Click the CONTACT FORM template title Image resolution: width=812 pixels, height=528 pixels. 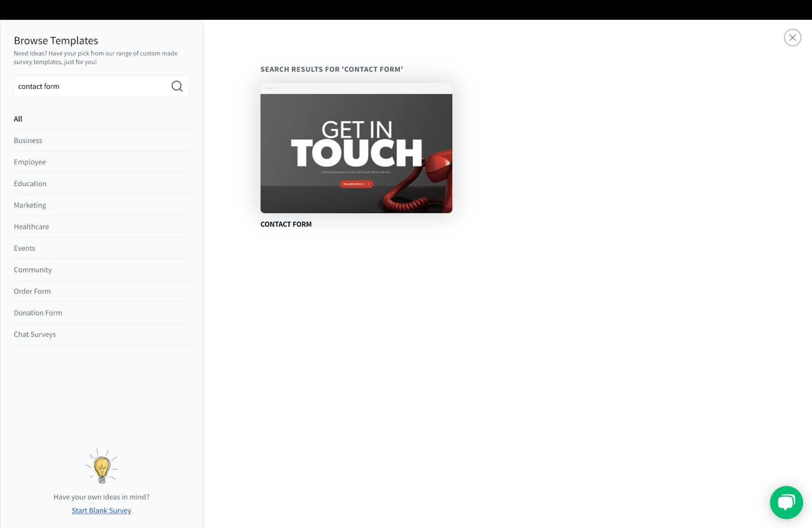click(286, 224)
